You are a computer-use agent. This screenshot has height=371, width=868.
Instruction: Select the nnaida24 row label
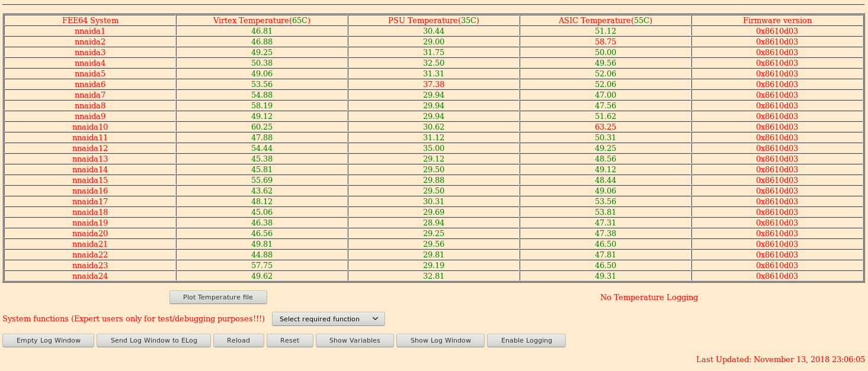(90, 276)
